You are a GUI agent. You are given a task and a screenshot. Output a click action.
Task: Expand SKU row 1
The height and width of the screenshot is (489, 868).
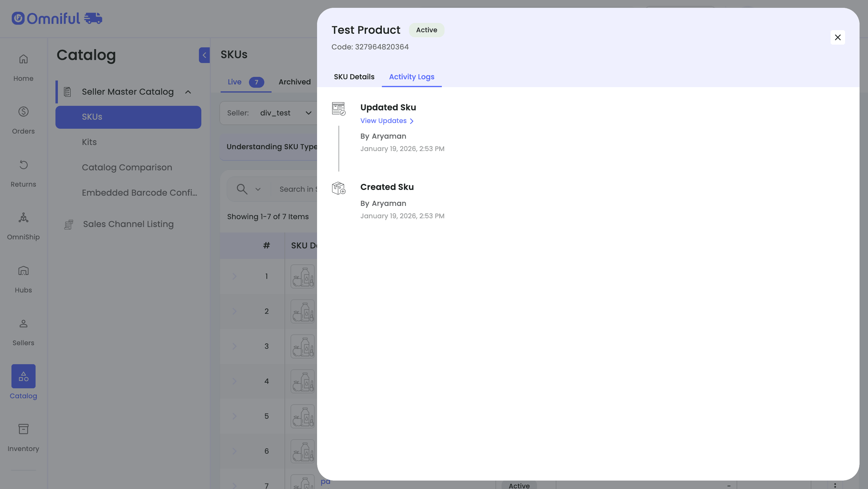[x=234, y=276]
